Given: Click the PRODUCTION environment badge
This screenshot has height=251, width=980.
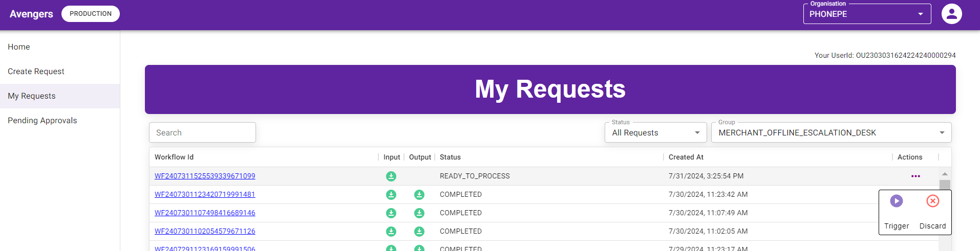Looking at the screenshot, I should click(x=91, y=14).
